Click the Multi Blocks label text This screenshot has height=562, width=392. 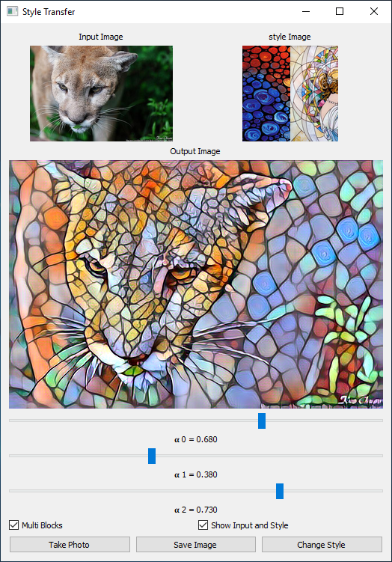42,525
